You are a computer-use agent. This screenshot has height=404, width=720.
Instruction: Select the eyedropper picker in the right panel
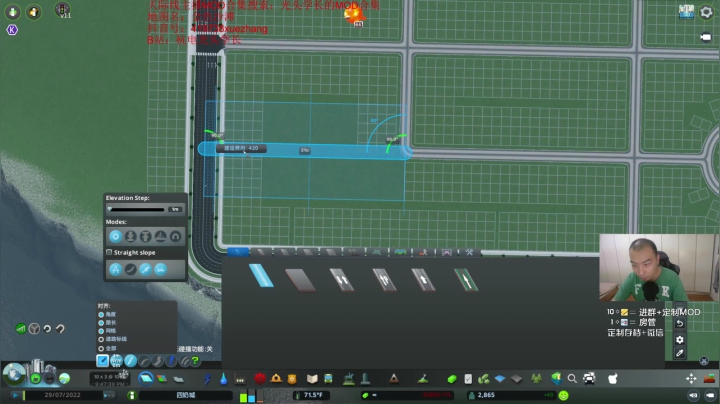(680, 353)
